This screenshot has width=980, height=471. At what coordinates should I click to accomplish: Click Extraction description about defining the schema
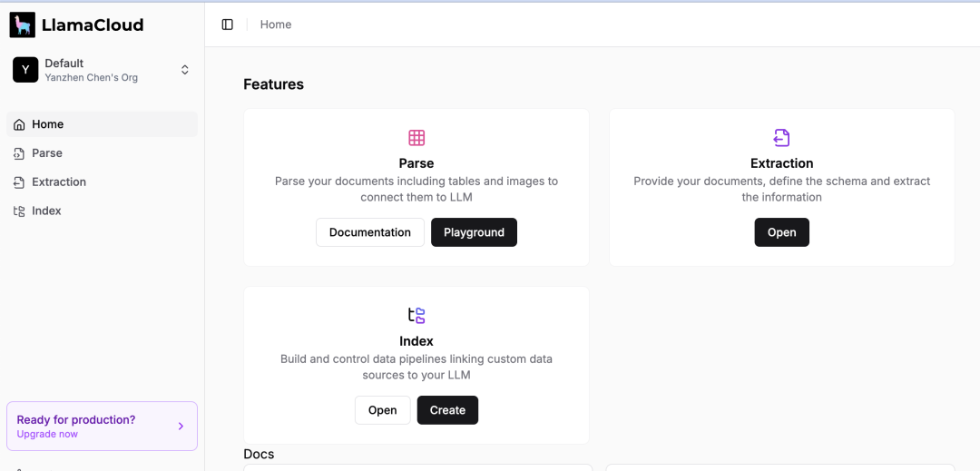click(782, 190)
